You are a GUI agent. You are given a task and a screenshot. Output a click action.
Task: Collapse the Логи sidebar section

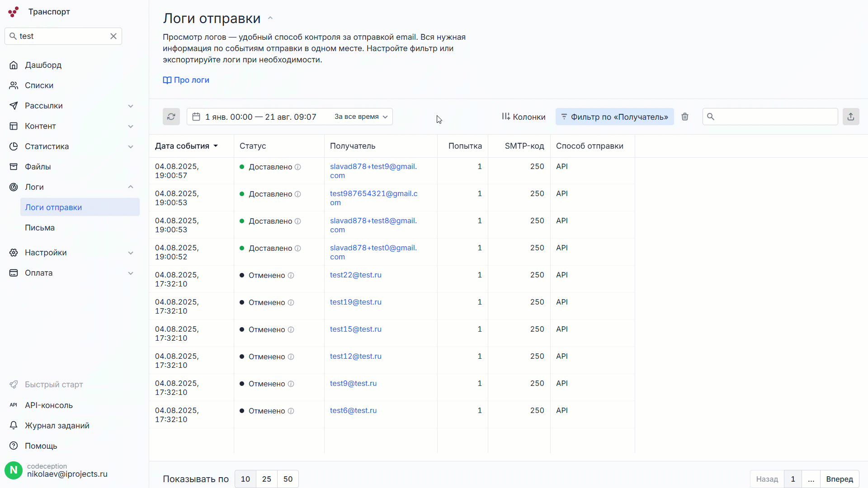click(131, 187)
